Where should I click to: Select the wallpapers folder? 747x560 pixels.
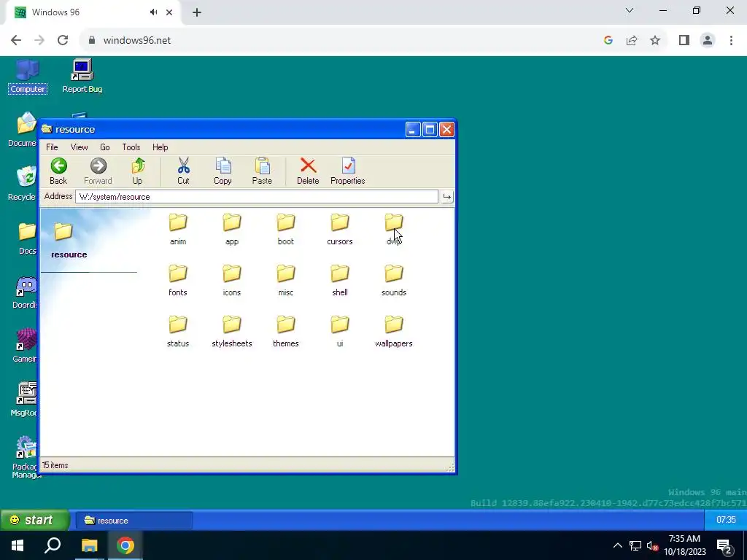pyautogui.click(x=394, y=331)
